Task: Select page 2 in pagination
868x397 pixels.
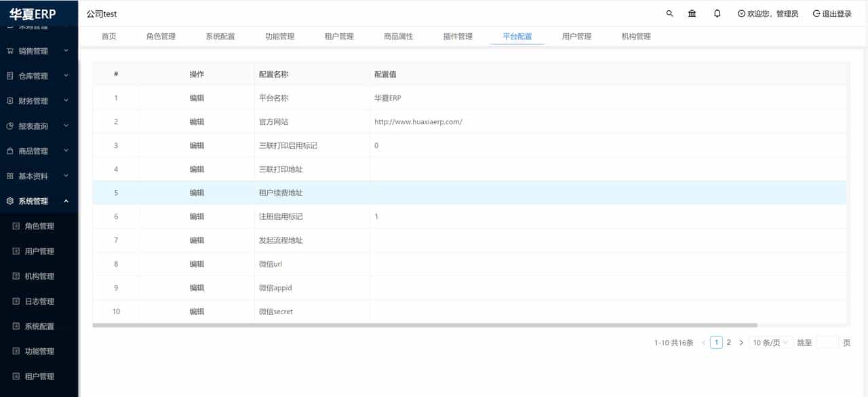Action: click(728, 343)
